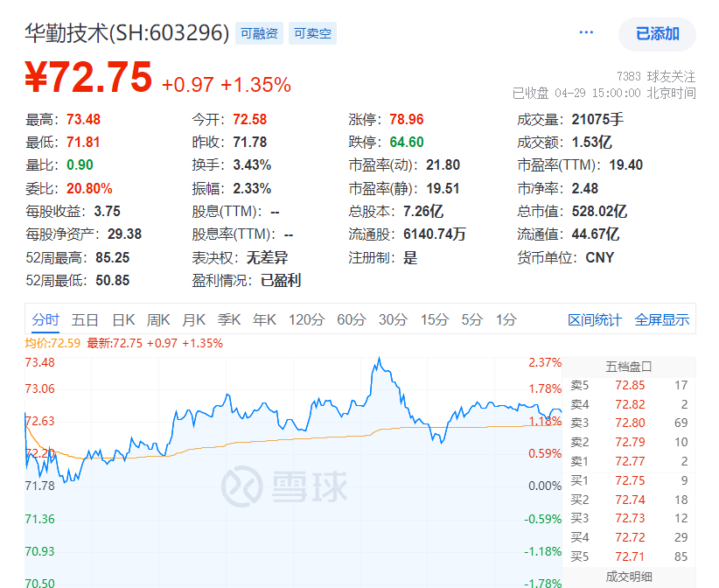Click the 可融资 tag

[x=259, y=33]
